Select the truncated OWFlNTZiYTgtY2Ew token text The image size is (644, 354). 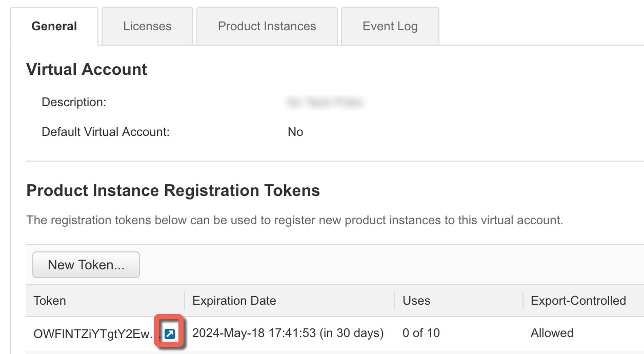[95, 334]
